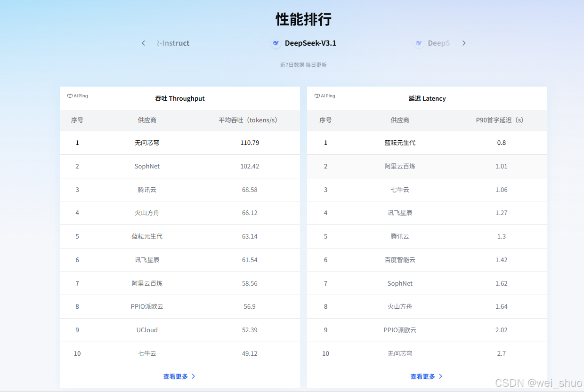
Task: Click the faded DeepSeek logo on the right
Action: click(x=419, y=43)
